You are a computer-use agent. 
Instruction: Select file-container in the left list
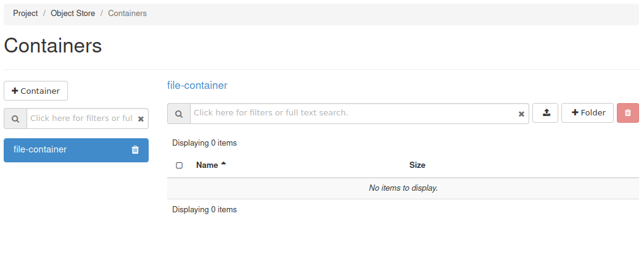click(62, 150)
